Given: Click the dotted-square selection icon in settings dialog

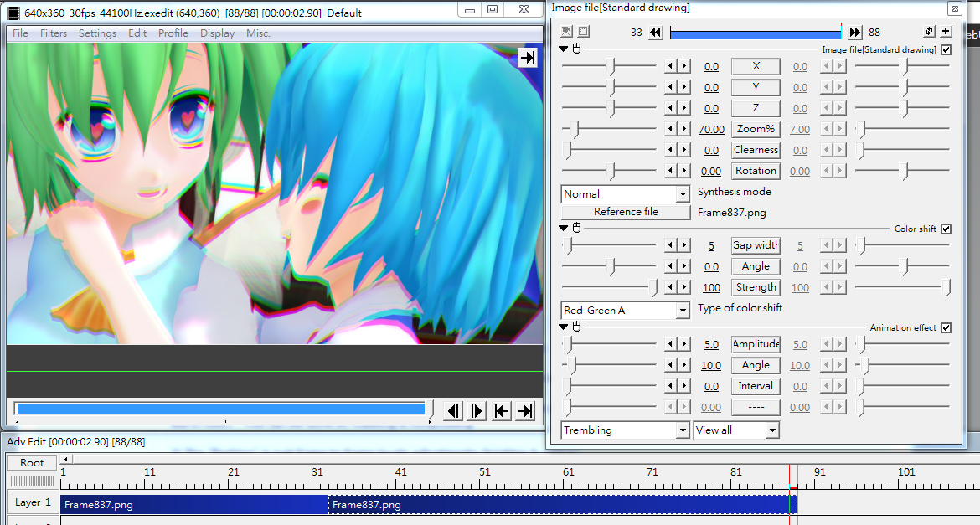Looking at the screenshot, I should pos(583,31).
